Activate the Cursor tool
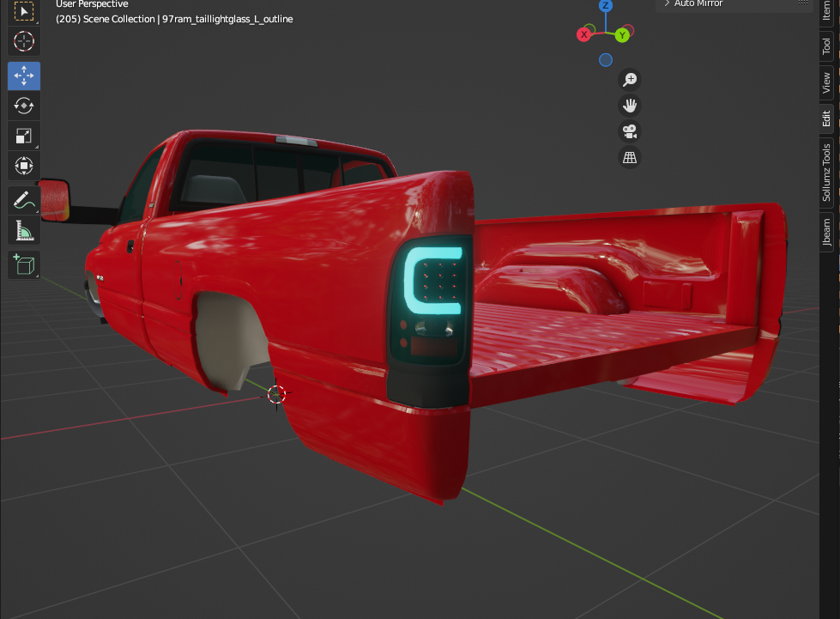This screenshot has width=840, height=619. coord(23,41)
